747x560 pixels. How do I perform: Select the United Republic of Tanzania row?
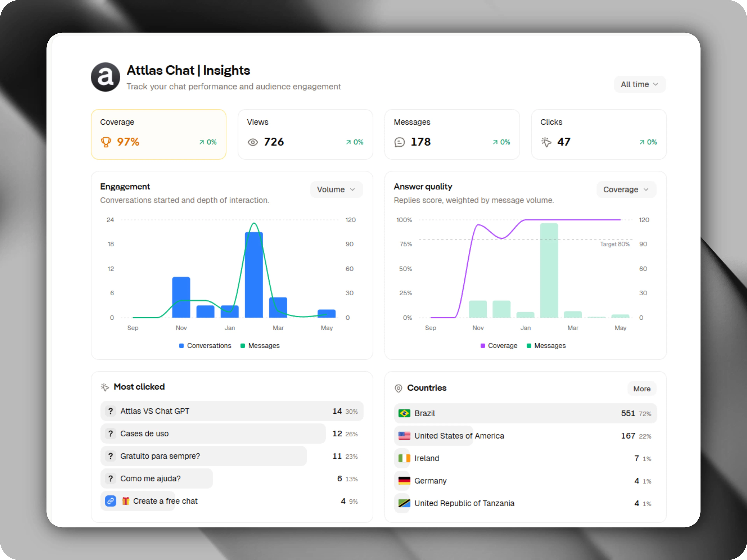525,504
